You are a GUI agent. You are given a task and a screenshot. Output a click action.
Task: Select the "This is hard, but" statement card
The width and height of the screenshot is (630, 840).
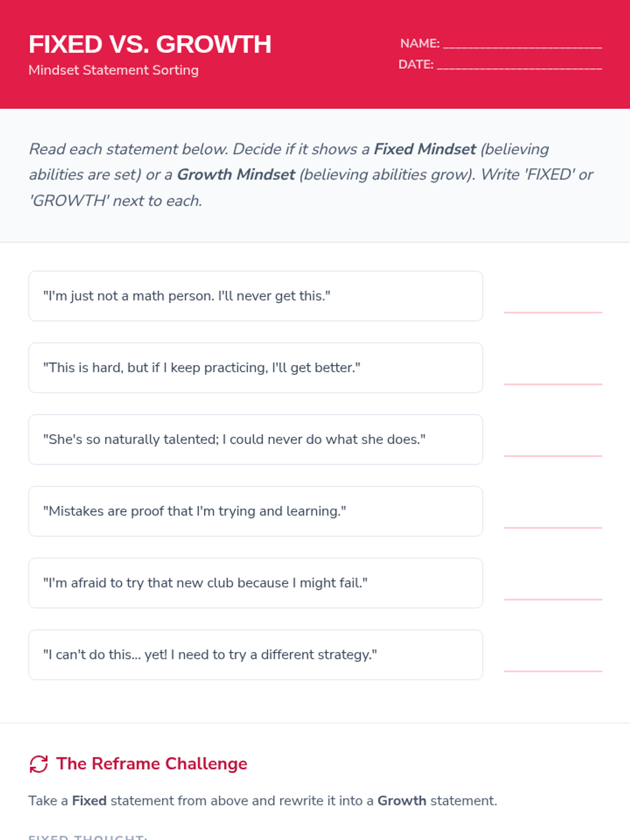[x=256, y=368]
